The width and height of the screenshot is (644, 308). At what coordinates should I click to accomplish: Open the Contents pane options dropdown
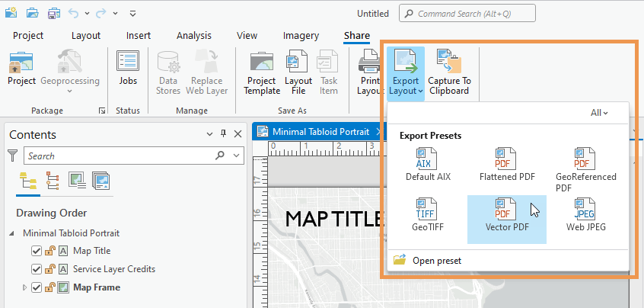[209, 134]
